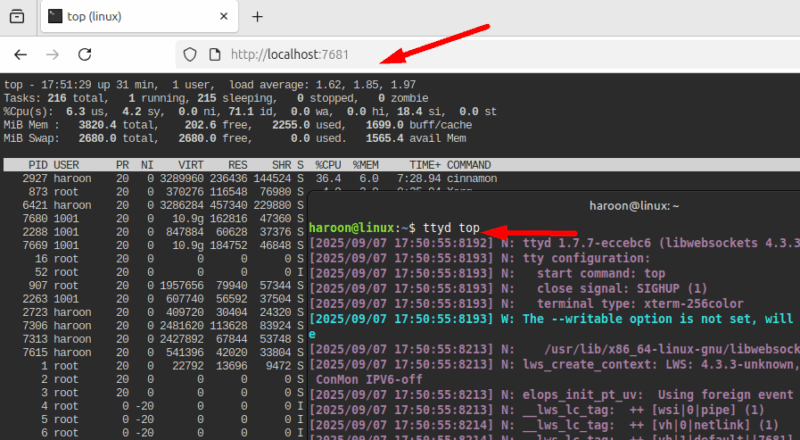Open the tracking protection shield icon
The height and width of the screenshot is (440, 800).
(190, 55)
